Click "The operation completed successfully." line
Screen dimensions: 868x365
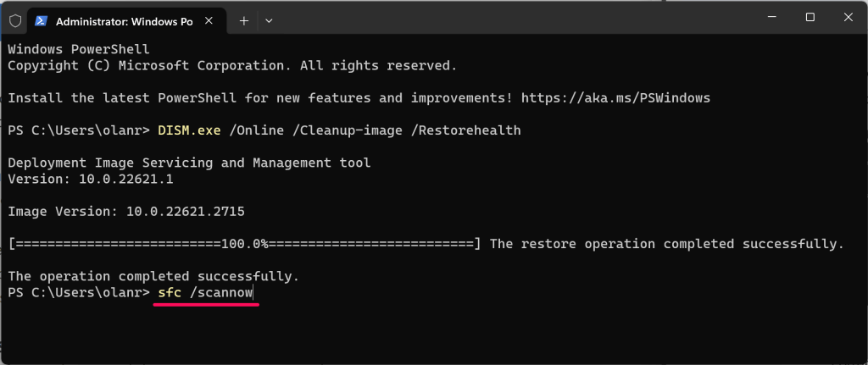point(153,276)
